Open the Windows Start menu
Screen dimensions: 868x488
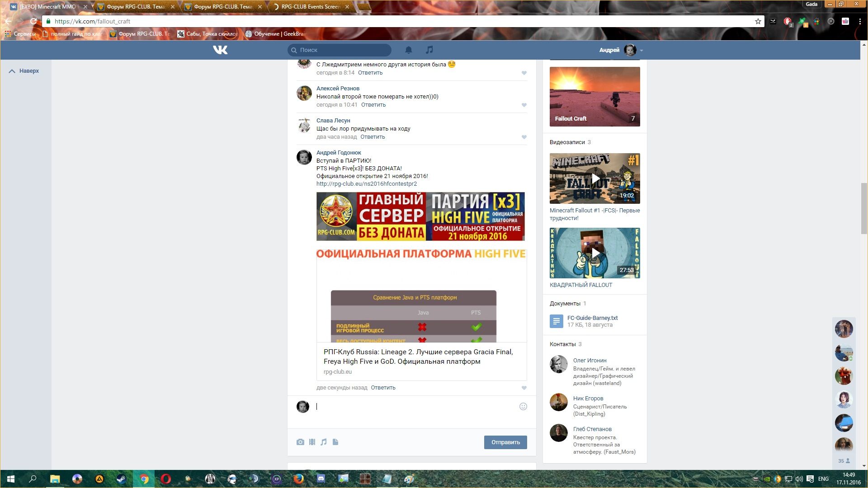point(11,479)
